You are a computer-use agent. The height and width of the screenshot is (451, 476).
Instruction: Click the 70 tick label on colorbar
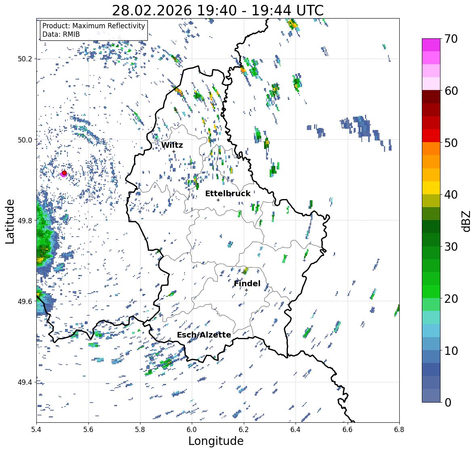pos(451,39)
